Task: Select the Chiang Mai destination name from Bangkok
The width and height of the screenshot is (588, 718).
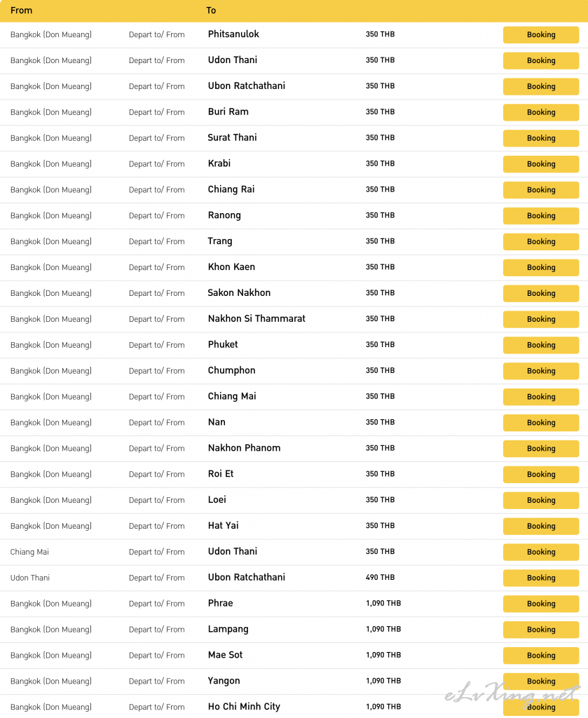Action: [x=231, y=397]
